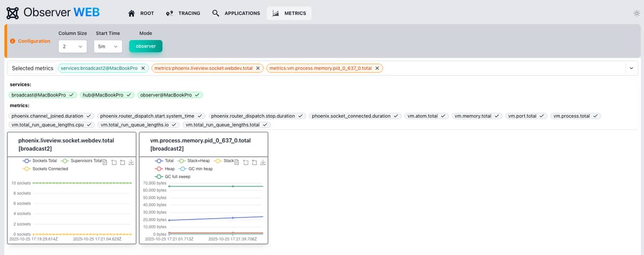Open the Start Time dropdown
Viewport: 644px width, 255px height.
tap(108, 47)
